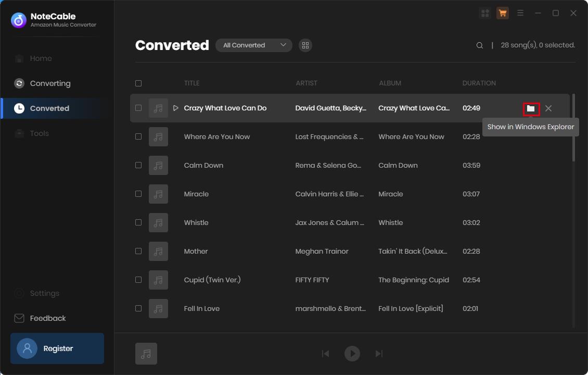
Task: Click the music note thumbnail for Calm Down
Action: pos(158,165)
